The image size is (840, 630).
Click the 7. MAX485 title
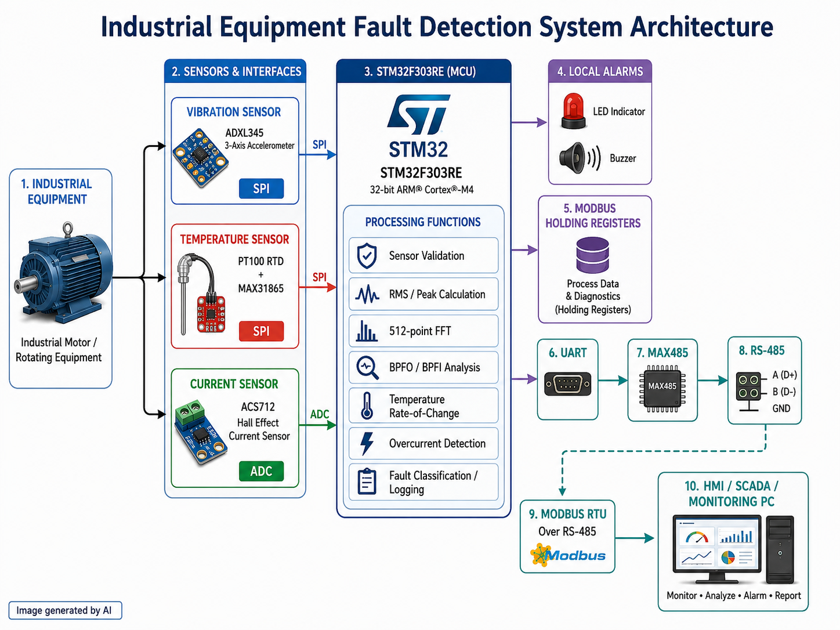[x=662, y=353]
